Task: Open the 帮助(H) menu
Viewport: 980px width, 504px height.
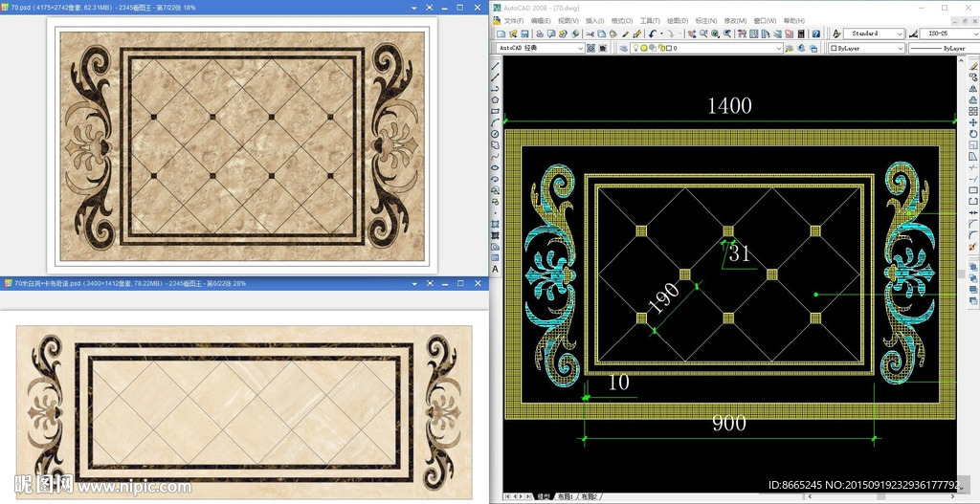Action: click(793, 21)
